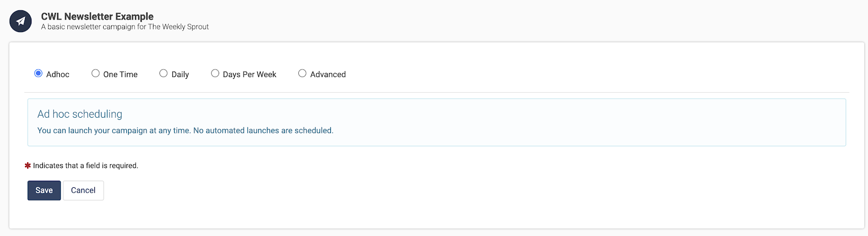Image resolution: width=868 pixels, height=236 pixels.
Task: Save the schedule settings
Action: point(44,190)
